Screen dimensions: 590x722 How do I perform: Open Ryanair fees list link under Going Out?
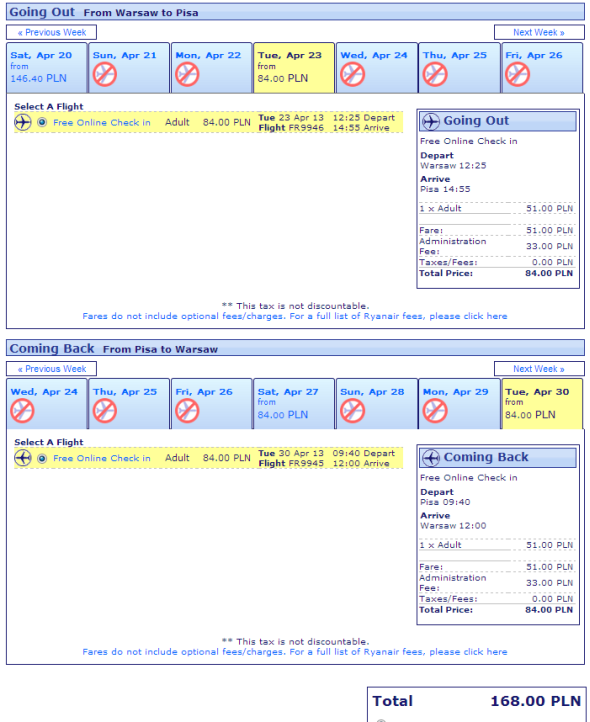click(x=295, y=316)
